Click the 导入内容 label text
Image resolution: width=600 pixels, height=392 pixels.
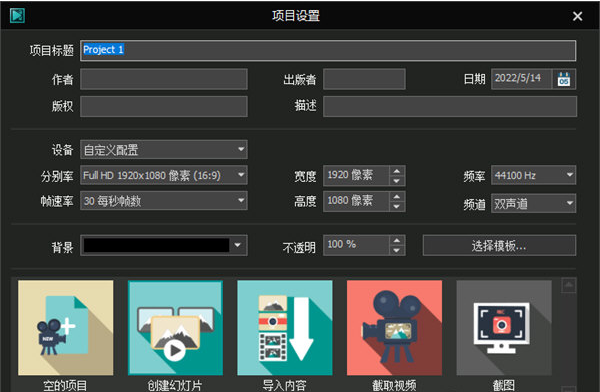coord(285,385)
